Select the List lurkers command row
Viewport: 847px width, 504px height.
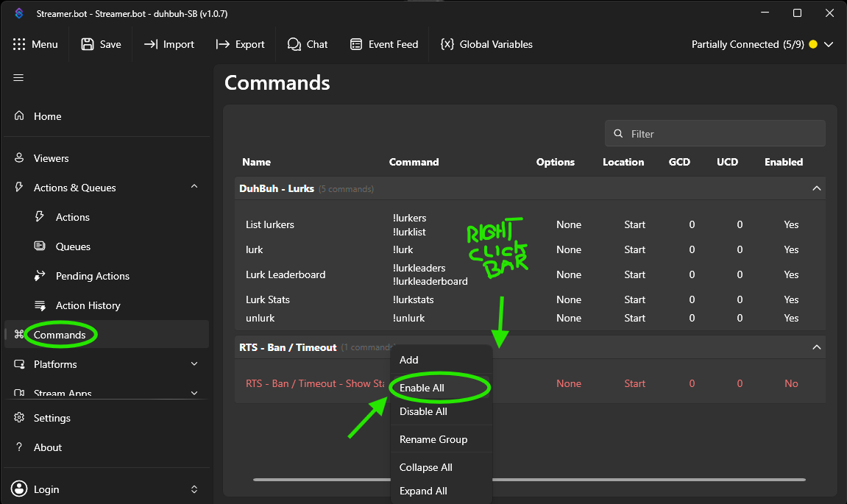pyautogui.click(x=530, y=224)
